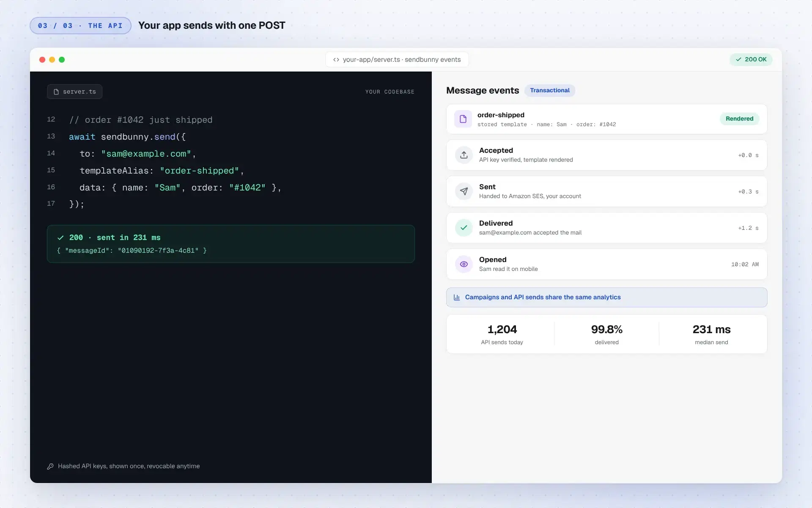Click Handed to Amazon SES description

[x=530, y=196]
